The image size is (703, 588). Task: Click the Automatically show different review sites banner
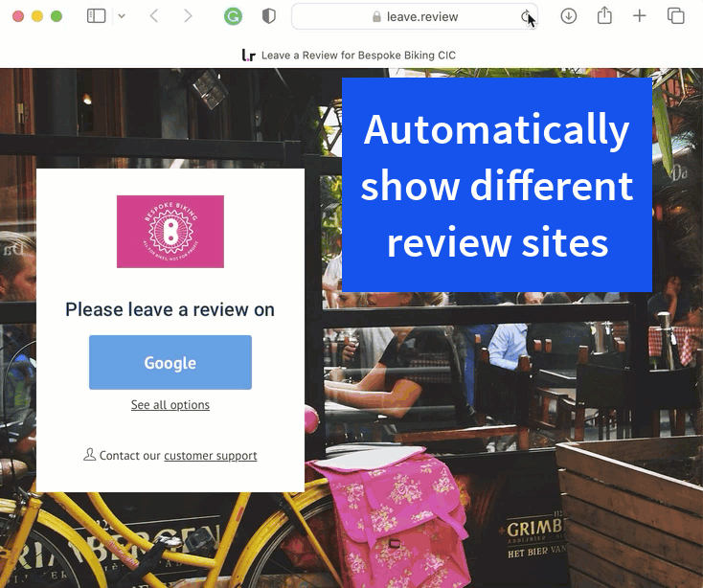(x=496, y=185)
